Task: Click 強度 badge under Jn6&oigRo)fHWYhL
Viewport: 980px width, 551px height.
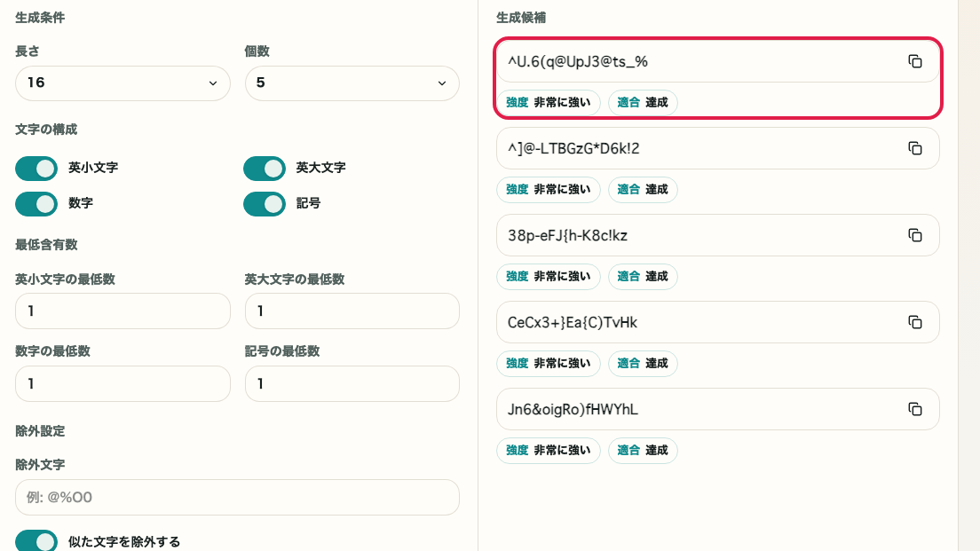Action: 548,450
